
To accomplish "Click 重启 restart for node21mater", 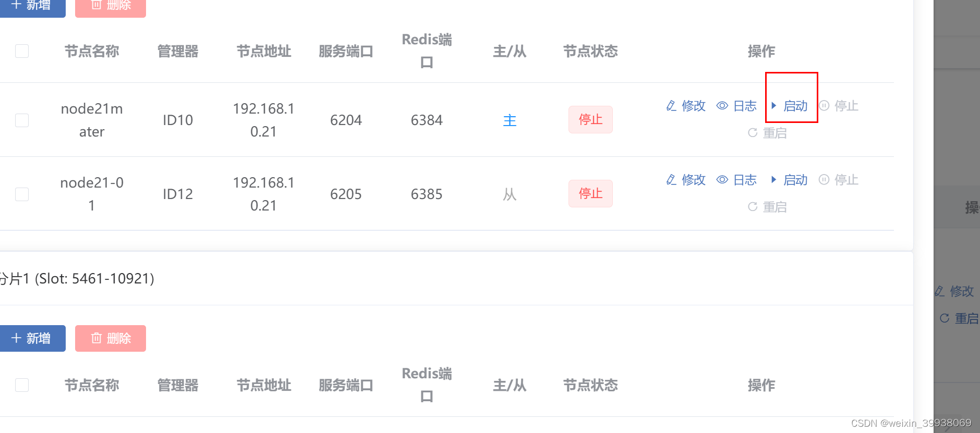I will click(x=767, y=133).
